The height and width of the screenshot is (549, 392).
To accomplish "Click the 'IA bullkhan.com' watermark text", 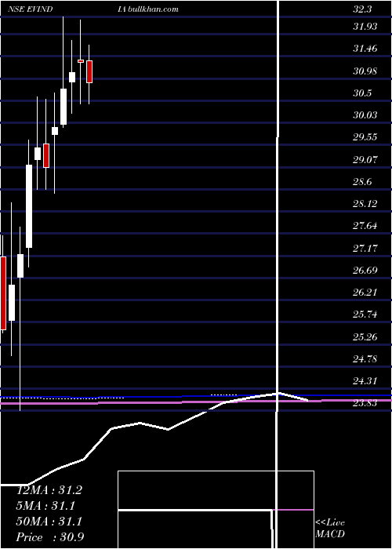I will point(147,9).
